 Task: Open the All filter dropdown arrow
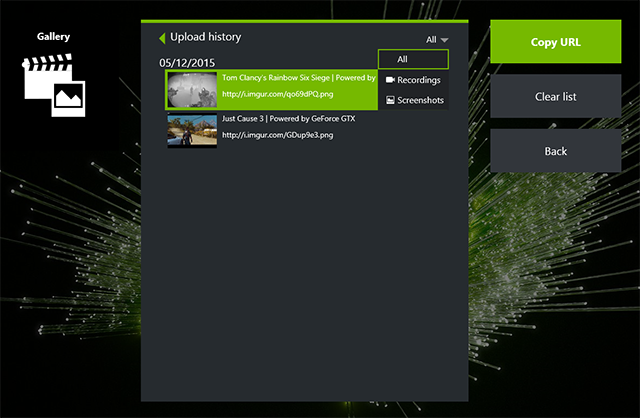[x=444, y=40]
